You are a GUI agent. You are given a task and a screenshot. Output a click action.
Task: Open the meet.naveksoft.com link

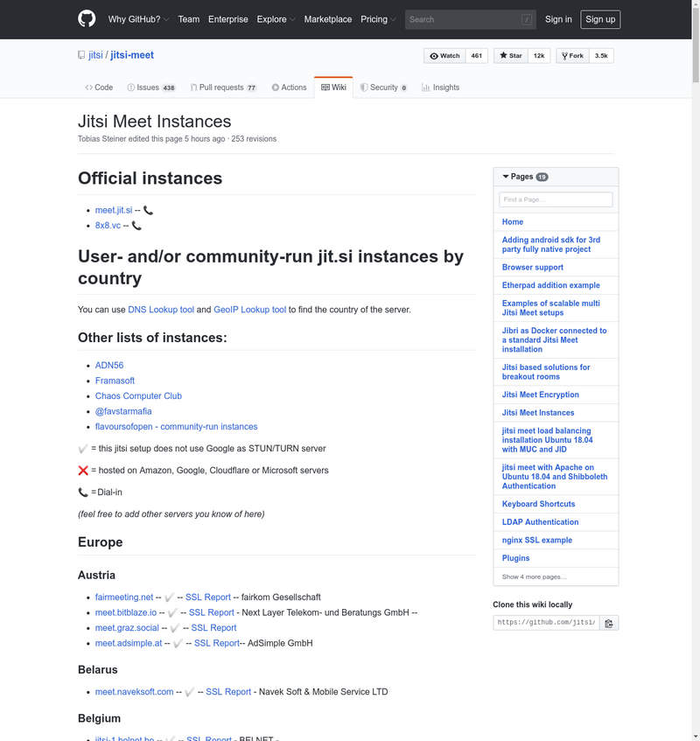coord(134,692)
